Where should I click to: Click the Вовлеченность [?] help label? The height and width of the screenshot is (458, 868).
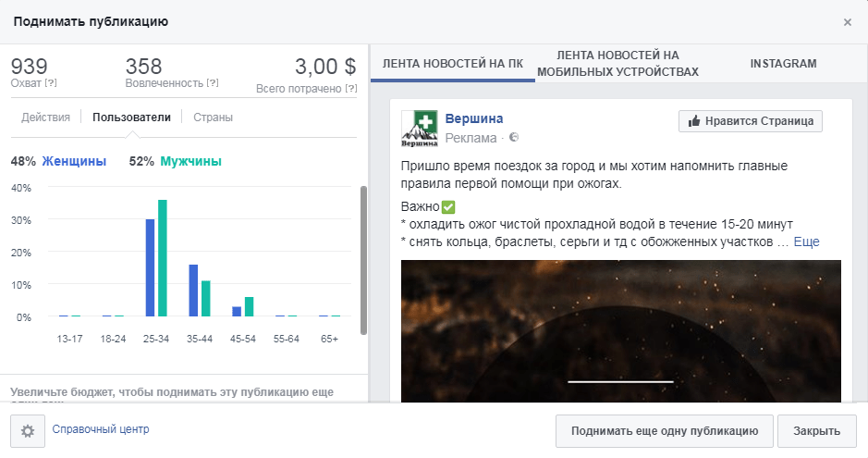pos(172,83)
